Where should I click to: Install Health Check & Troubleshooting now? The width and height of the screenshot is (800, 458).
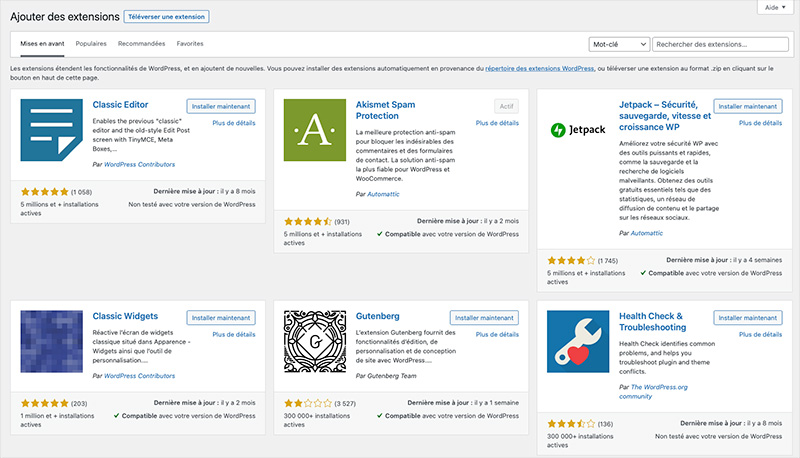click(x=747, y=317)
